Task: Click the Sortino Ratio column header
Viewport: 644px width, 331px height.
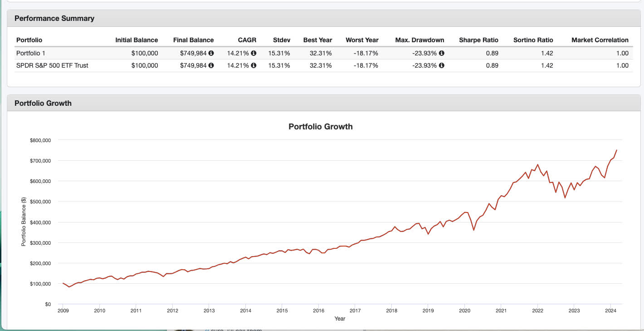Action: 533,40
